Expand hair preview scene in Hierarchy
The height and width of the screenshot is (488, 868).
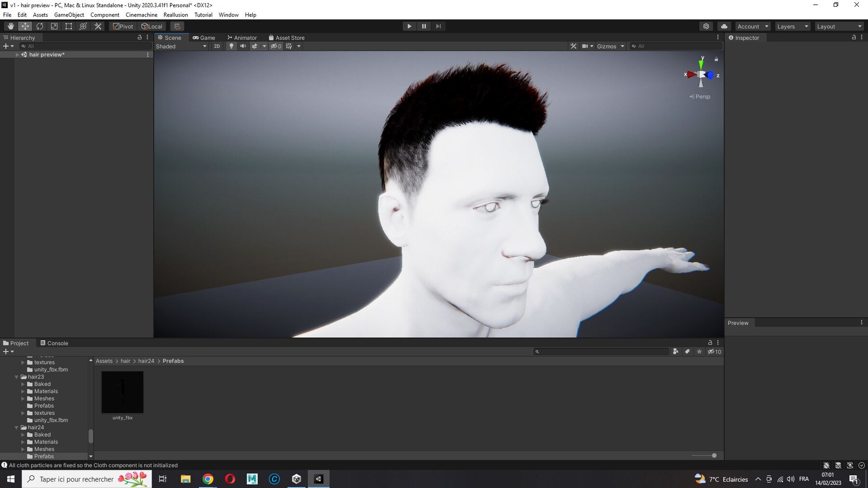17,54
